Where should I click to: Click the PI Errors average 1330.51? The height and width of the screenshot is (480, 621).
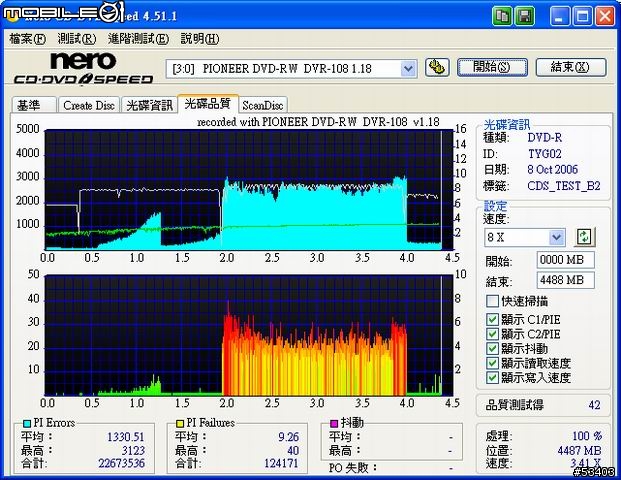(126, 437)
